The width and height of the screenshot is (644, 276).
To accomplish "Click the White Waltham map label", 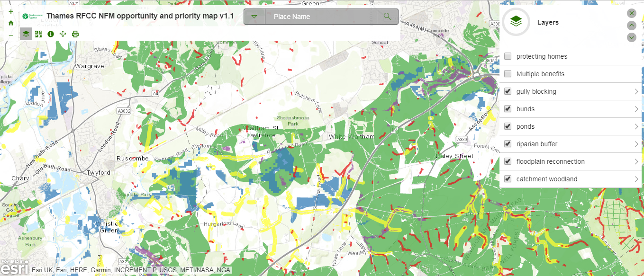I will tap(352, 137).
